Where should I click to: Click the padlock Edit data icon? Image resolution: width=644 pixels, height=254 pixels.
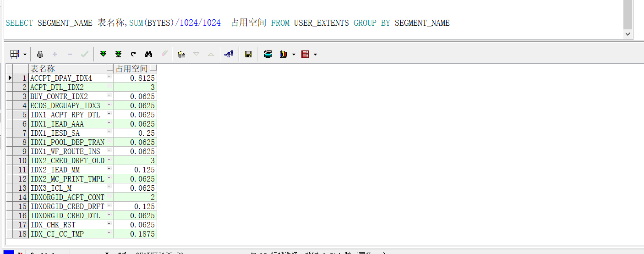[x=40, y=54]
